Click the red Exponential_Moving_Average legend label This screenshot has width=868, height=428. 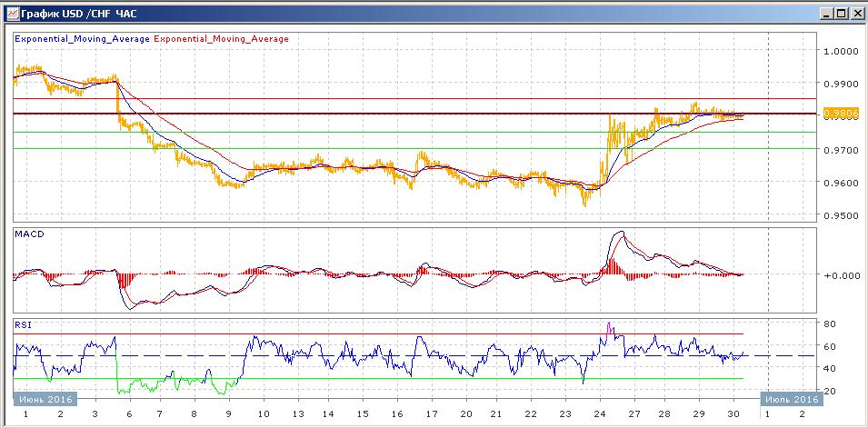222,39
